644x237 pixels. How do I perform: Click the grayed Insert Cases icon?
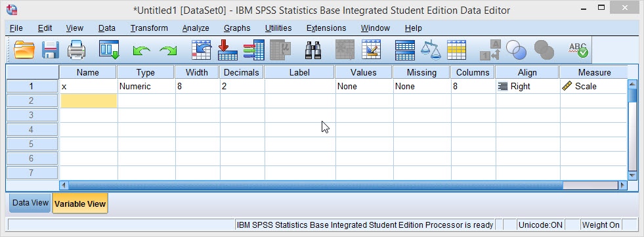click(x=345, y=50)
